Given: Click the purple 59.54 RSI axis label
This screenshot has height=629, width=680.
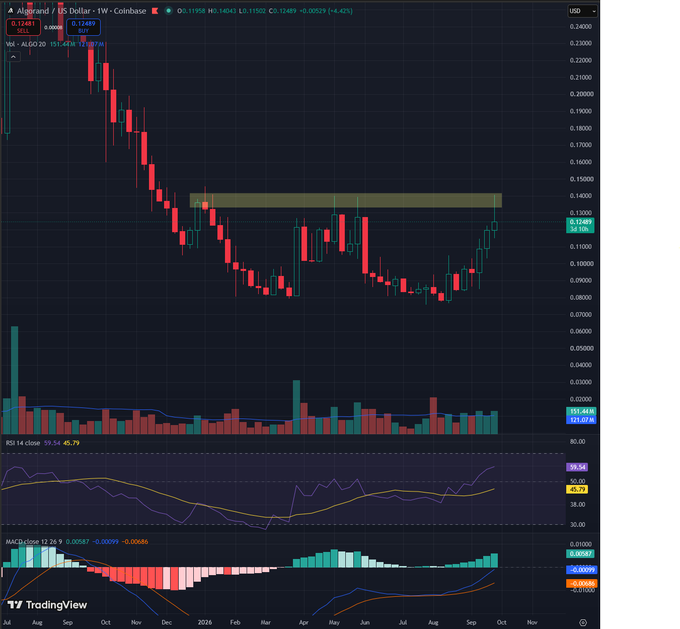Looking at the screenshot, I should [x=577, y=467].
